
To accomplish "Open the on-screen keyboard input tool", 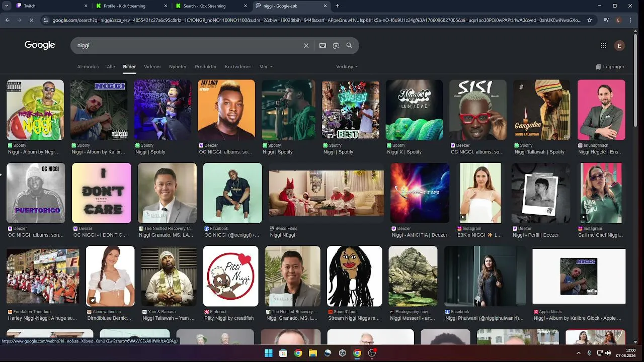I will [x=323, y=45].
